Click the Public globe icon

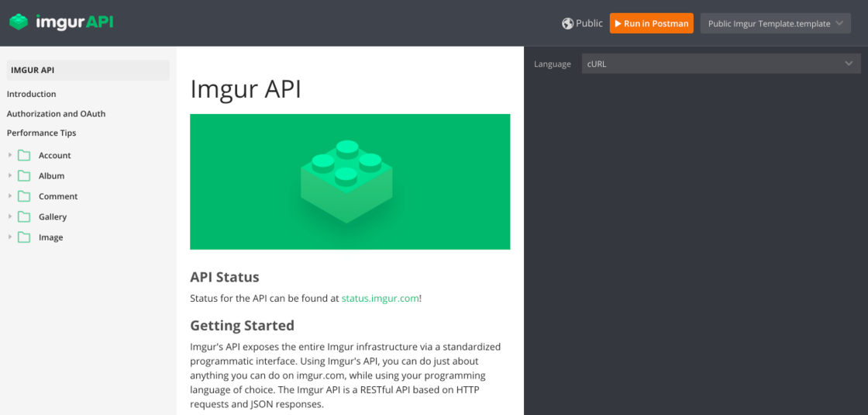pos(567,23)
